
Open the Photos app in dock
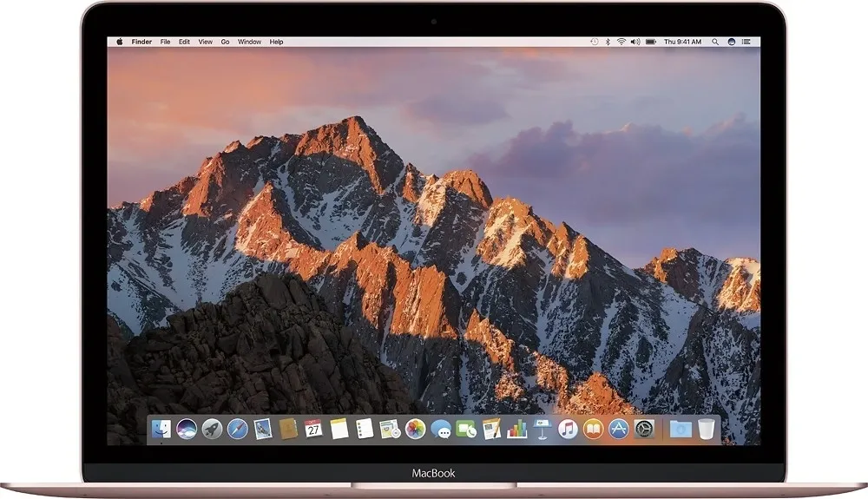click(x=415, y=429)
